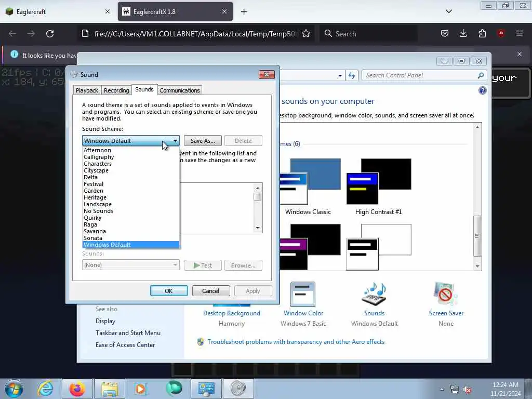Switch to the Playback tab

pyautogui.click(x=87, y=90)
